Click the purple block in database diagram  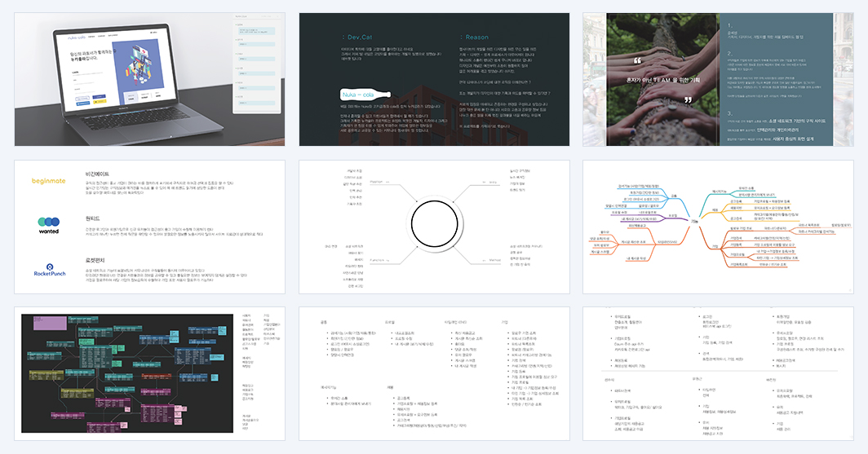point(50,323)
